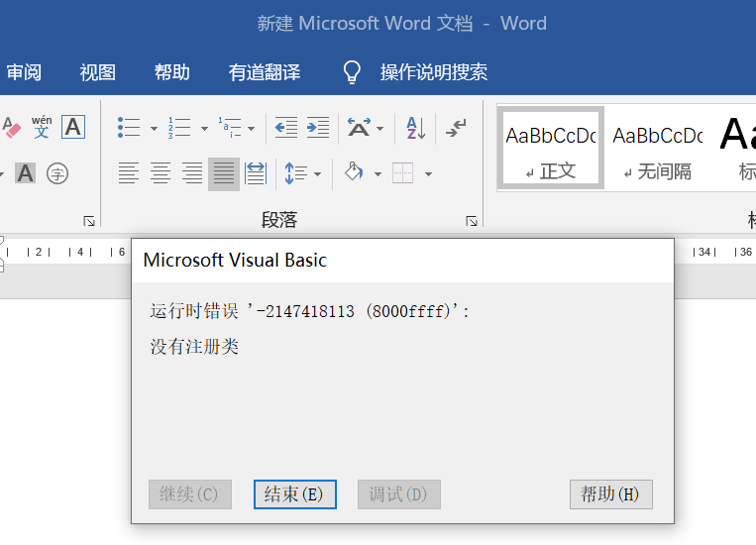Viewport: 756px width, 545px height.
Task: Click 结束(E) to end the macro
Action: point(295,494)
